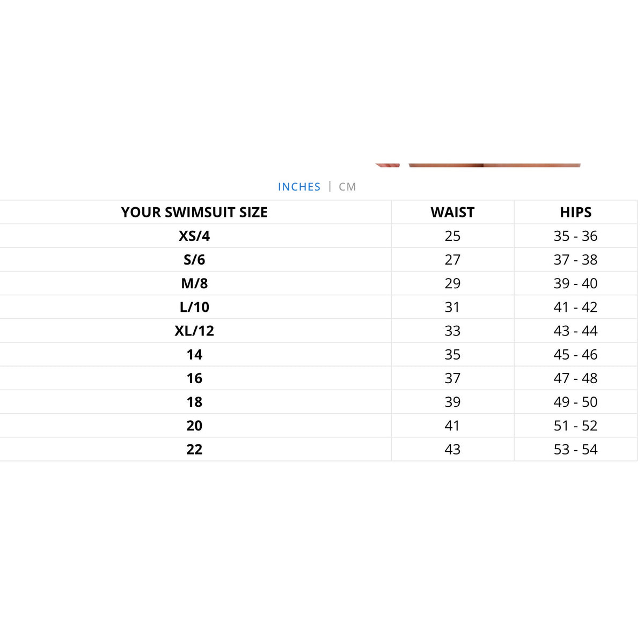
Task: Select the size 18 row label
Action: pyautogui.click(x=194, y=401)
